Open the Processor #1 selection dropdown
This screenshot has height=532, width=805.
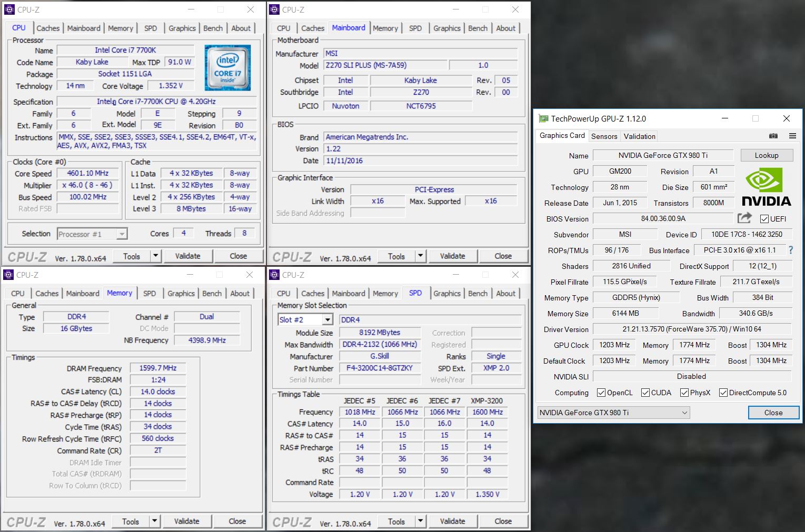tap(92, 234)
